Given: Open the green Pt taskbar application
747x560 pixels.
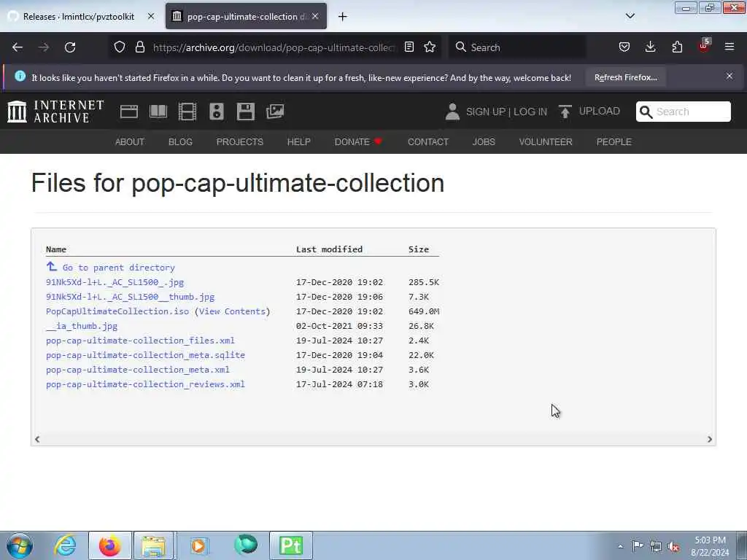Looking at the screenshot, I should tap(290, 545).
